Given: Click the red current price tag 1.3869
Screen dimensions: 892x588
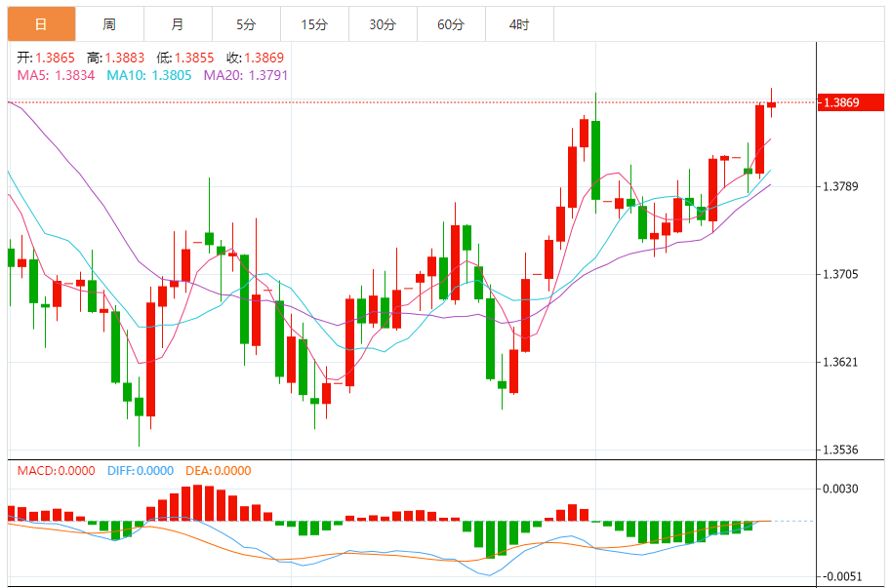Looking at the screenshot, I should [851, 102].
